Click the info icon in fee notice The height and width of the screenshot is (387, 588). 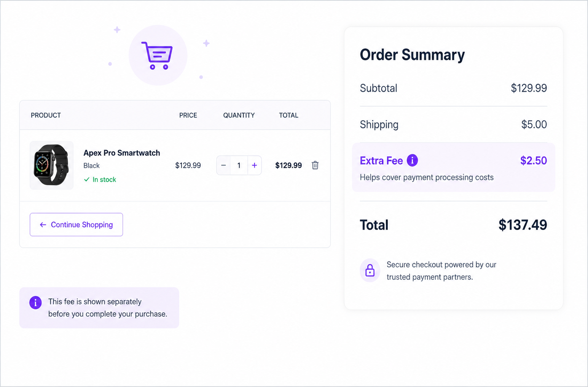click(35, 303)
